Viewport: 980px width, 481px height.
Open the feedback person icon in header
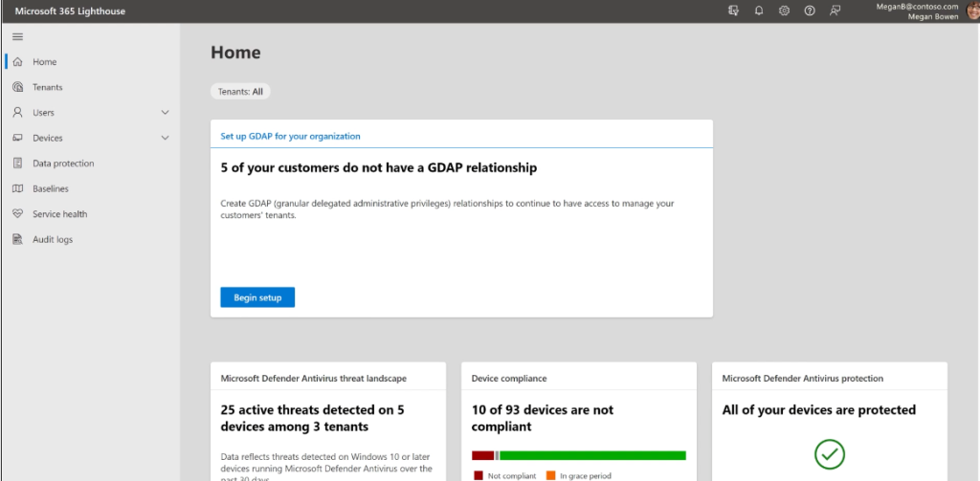pos(835,11)
